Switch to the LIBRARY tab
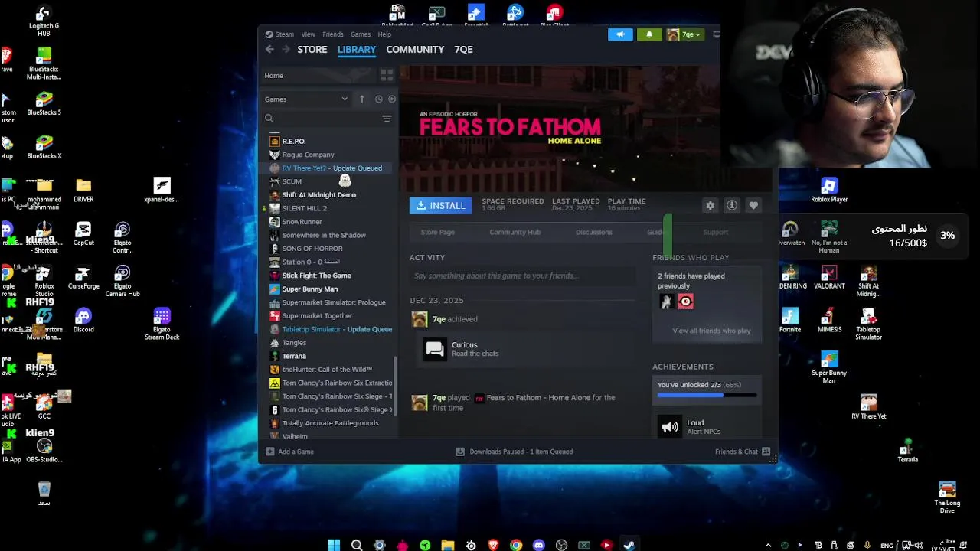The image size is (980, 551). (357, 49)
